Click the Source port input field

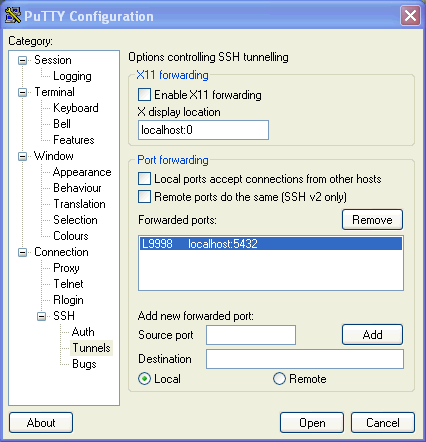pos(251,335)
